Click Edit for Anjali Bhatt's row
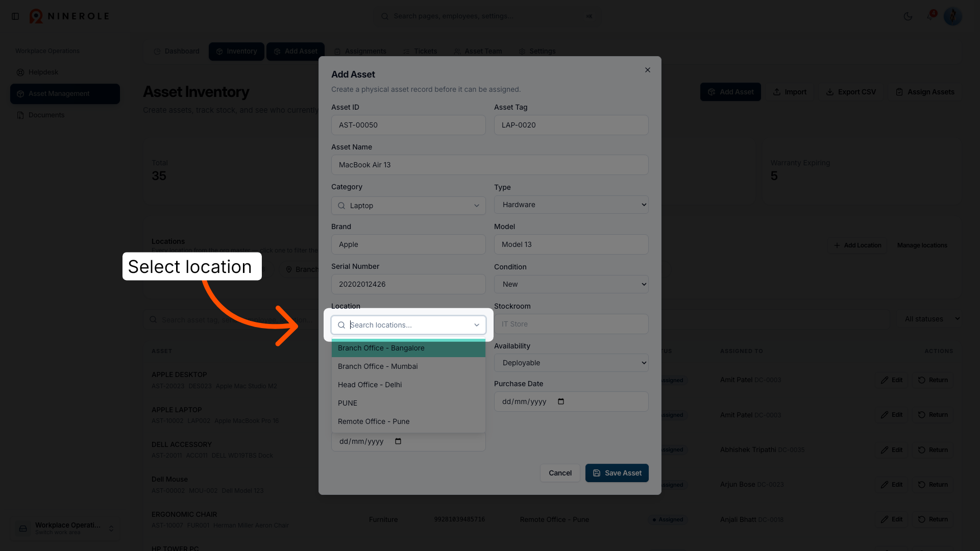This screenshot has width=980, height=551. (892, 519)
